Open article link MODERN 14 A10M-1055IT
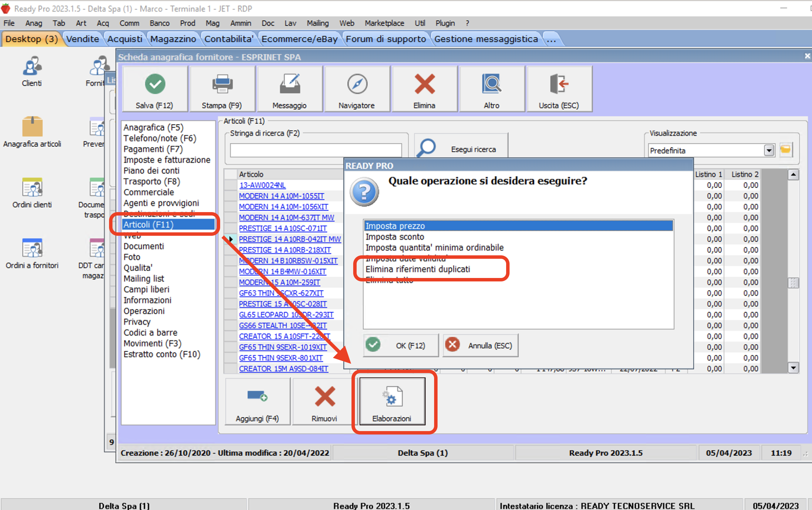 (x=282, y=196)
